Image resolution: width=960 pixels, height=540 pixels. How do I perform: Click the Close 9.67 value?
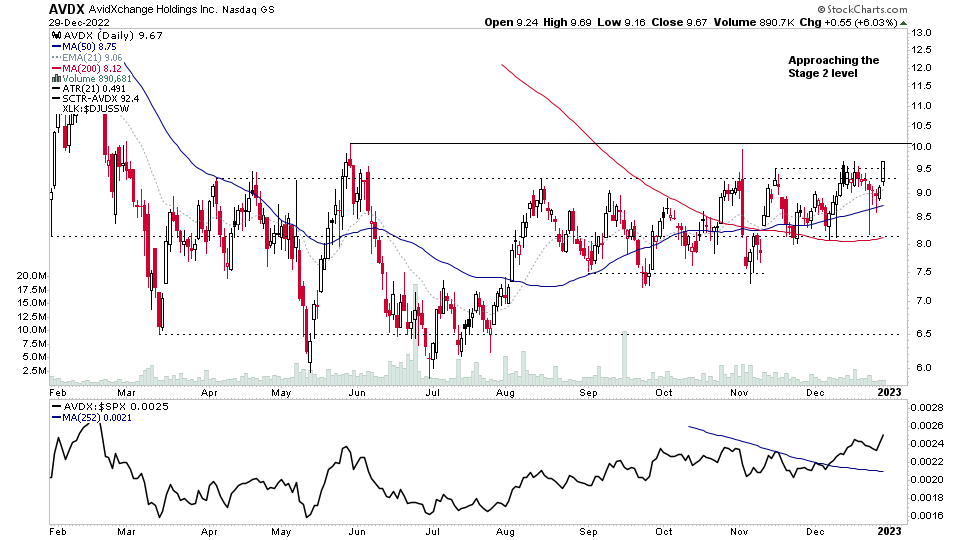679,22
